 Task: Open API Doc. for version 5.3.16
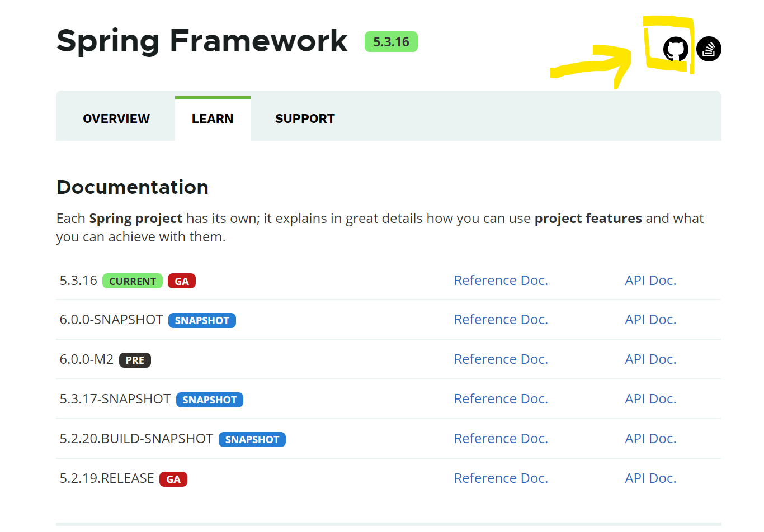(650, 281)
